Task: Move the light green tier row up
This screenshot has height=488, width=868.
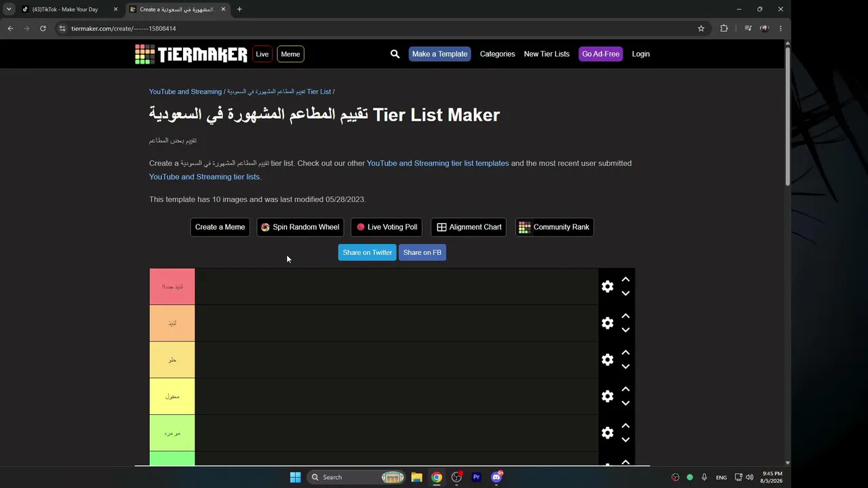Action: tap(626, 426)
